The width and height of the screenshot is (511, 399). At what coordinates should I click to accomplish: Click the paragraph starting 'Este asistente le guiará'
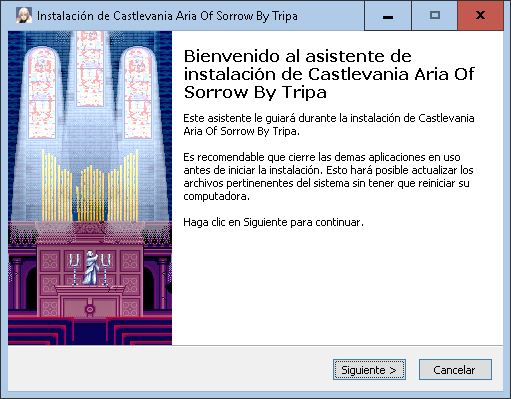[329, 124]
